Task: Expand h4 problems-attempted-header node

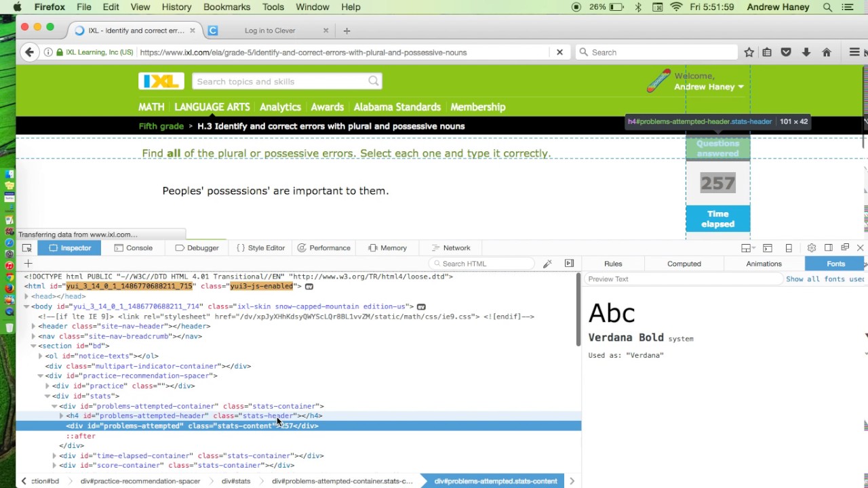Action: tap(61, 415)
